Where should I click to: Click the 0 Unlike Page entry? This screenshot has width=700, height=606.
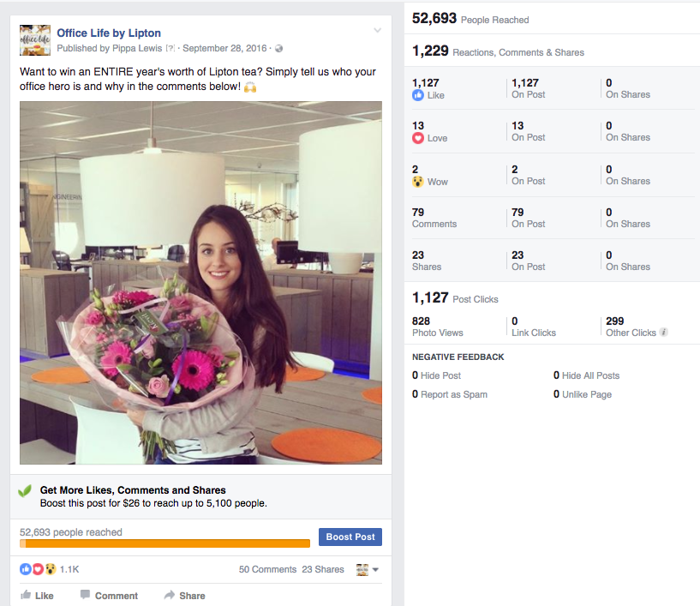tap(582, 394)
